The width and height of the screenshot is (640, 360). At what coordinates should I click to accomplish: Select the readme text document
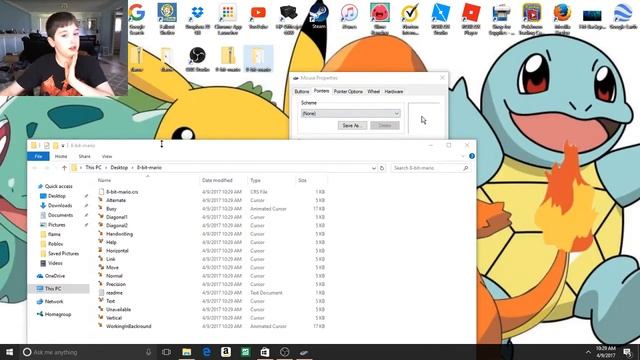point(114,293)
